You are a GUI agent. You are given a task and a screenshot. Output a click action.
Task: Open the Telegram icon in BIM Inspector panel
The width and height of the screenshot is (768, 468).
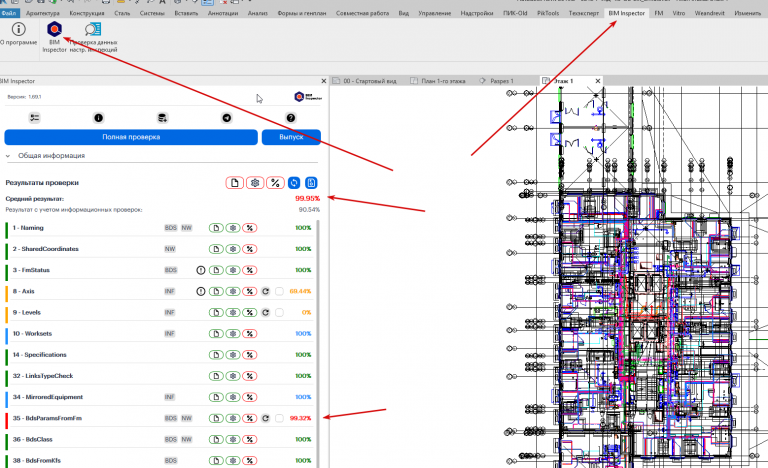click(226, 118)
